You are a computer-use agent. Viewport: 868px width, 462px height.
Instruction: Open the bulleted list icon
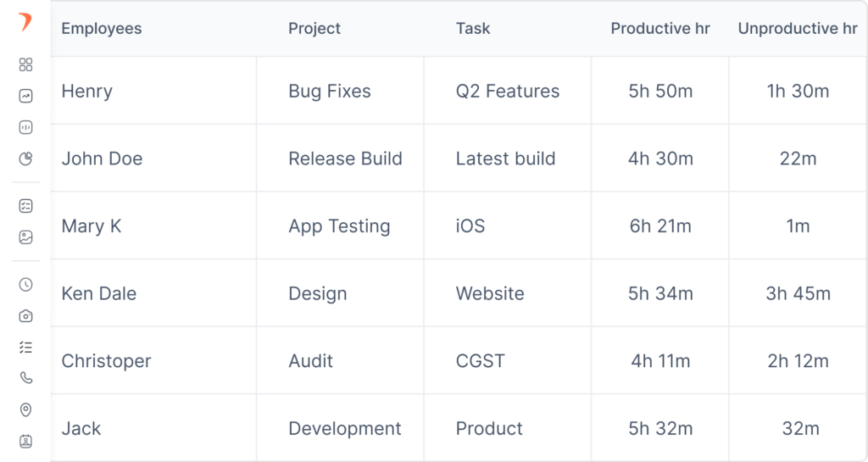(25, 347)
